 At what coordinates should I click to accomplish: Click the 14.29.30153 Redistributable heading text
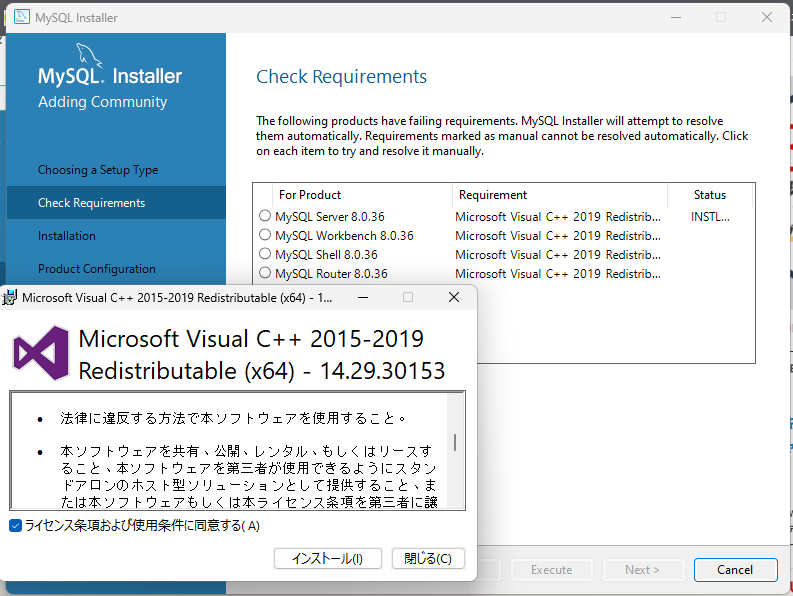[x=261, y=371]
